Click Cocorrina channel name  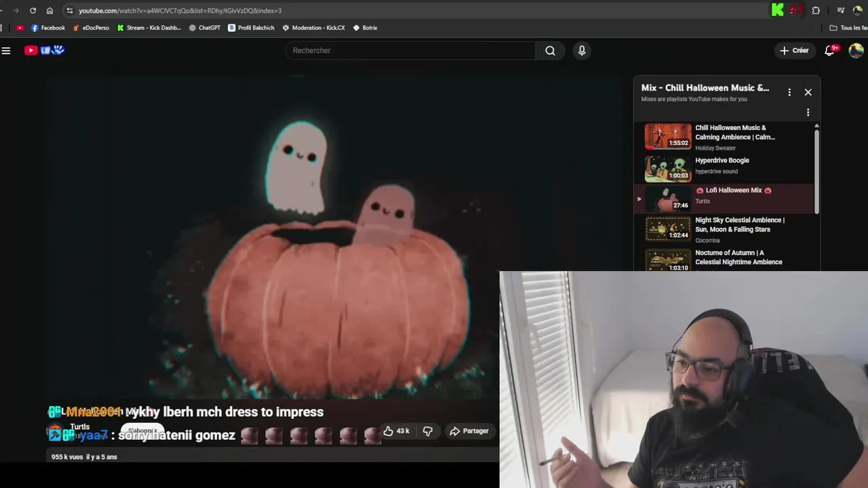707,240
